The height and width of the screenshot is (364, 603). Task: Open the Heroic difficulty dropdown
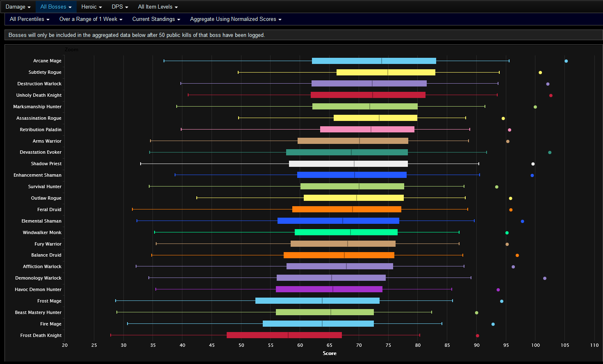pos(91,7)
